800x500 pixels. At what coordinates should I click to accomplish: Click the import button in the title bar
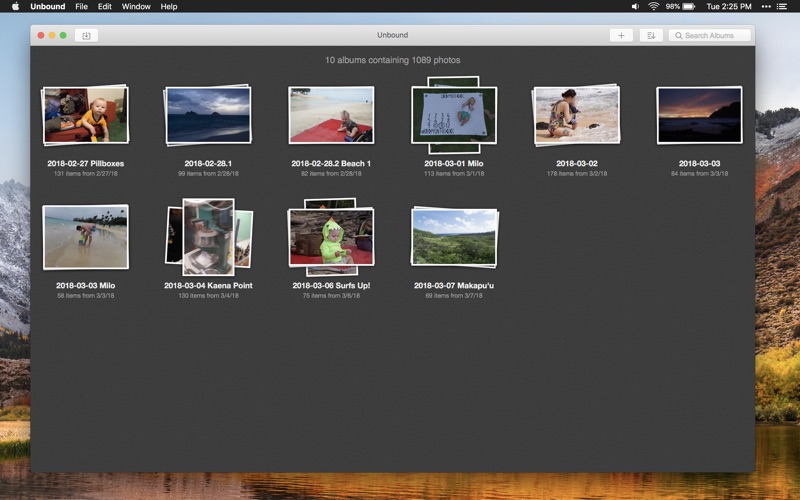pyautogui.click(x=86, y=35)
